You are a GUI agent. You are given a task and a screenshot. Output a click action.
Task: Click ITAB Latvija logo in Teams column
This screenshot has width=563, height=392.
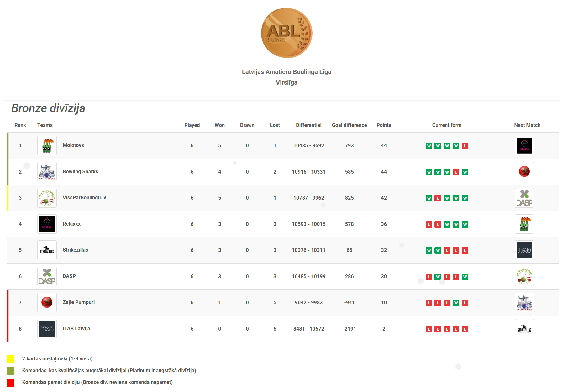pos(47,329)
